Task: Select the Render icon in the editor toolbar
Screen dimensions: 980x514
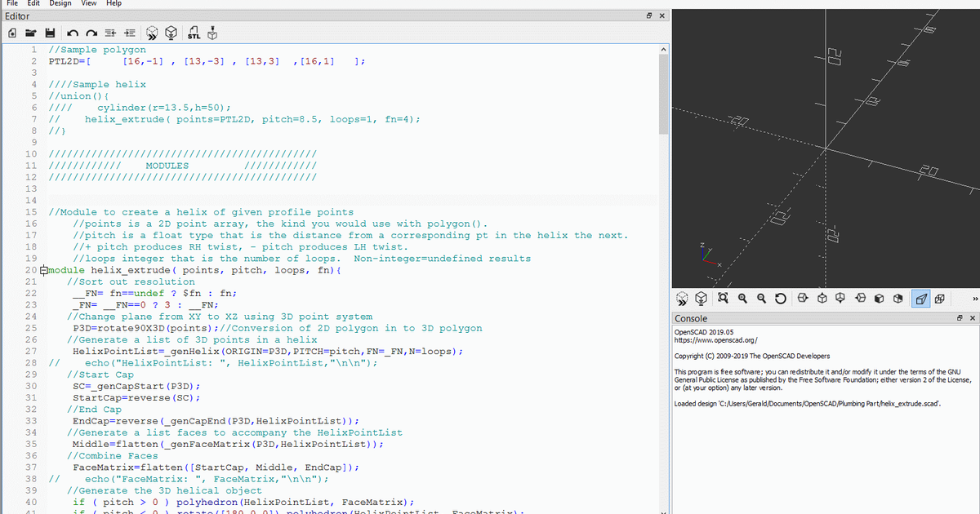Action: tap(171, 31)
